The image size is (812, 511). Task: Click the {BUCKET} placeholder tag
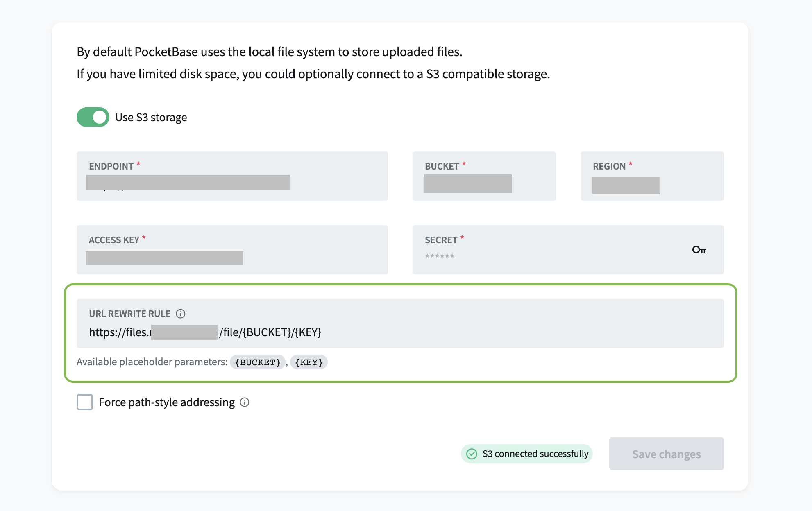click(x=258, y=362)
